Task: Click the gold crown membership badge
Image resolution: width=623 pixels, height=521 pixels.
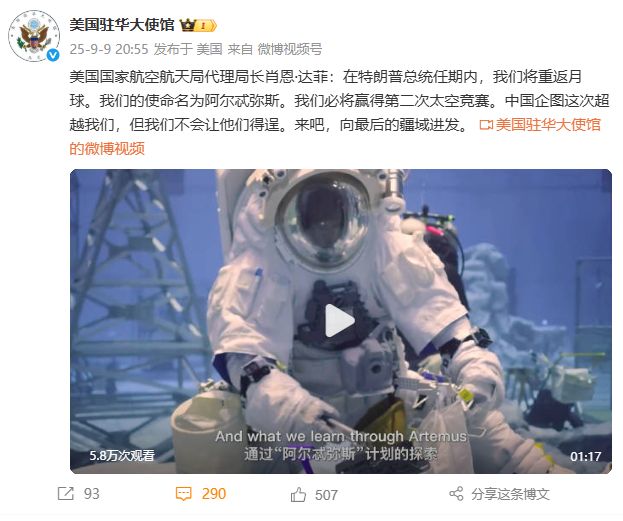Action: [x=198, y=26]
